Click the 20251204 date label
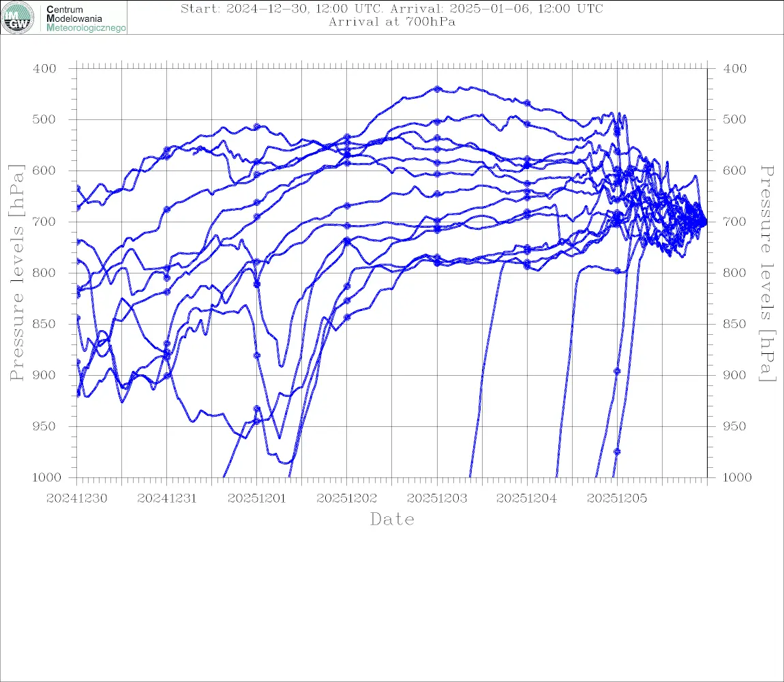The width and height of the screenshot is (784, 682). (x=526, y=499)
